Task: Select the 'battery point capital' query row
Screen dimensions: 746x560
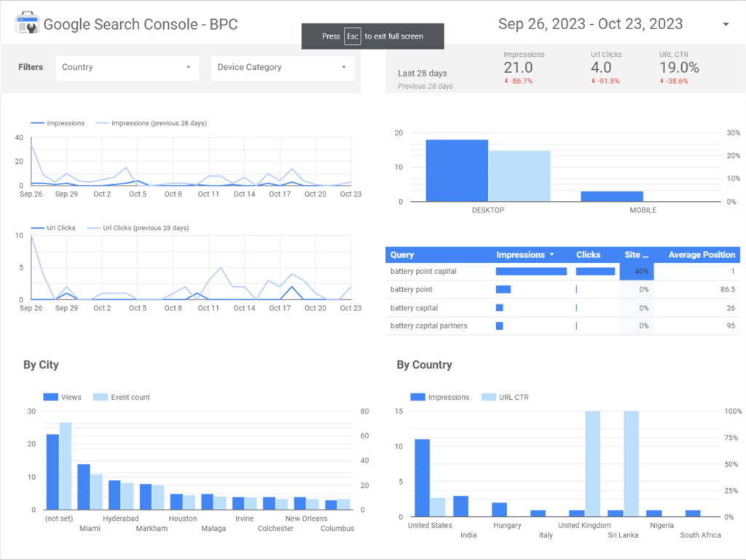Action: coord(423,271)
